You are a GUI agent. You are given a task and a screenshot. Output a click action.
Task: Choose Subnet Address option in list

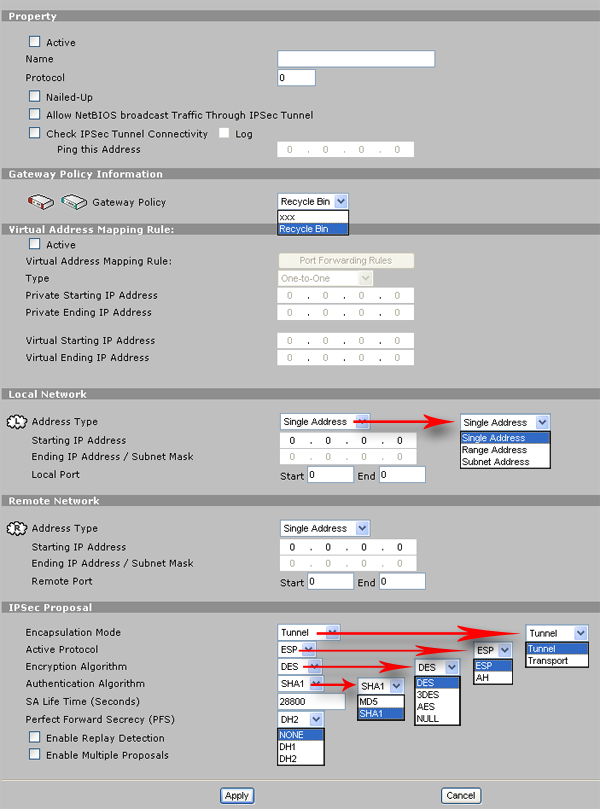click(505, 462)
